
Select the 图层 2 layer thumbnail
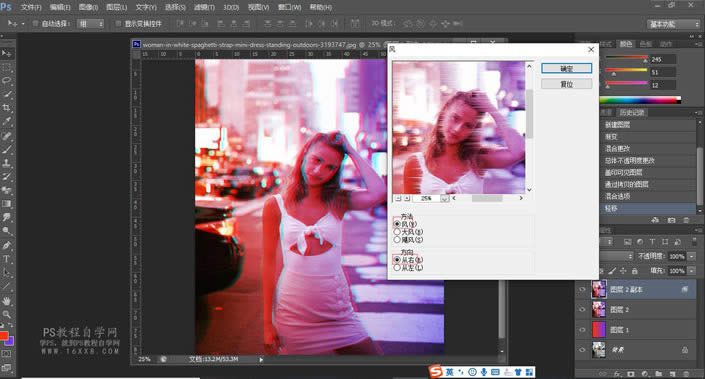(598, 310)
